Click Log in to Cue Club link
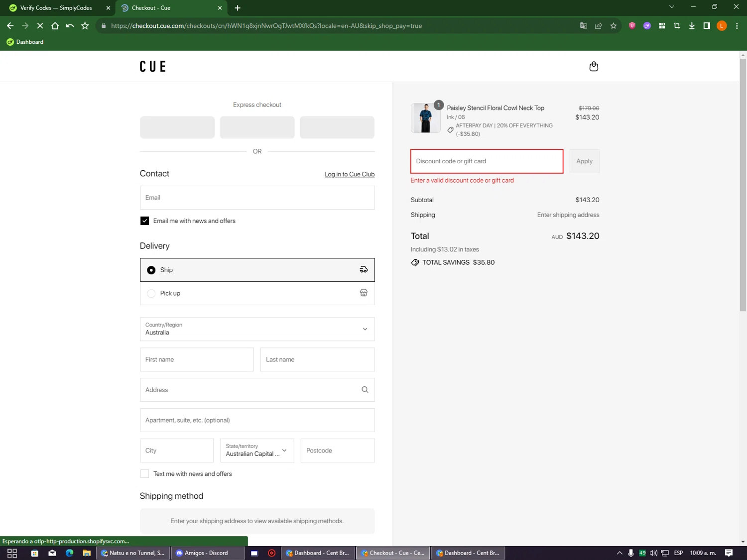747x560 pixels. [350, 174]
